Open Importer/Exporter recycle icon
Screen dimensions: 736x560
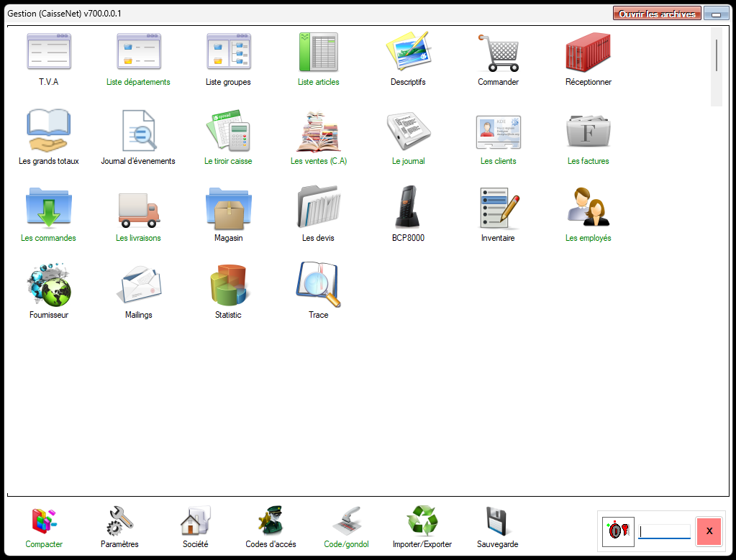click(x=422, y=520)
